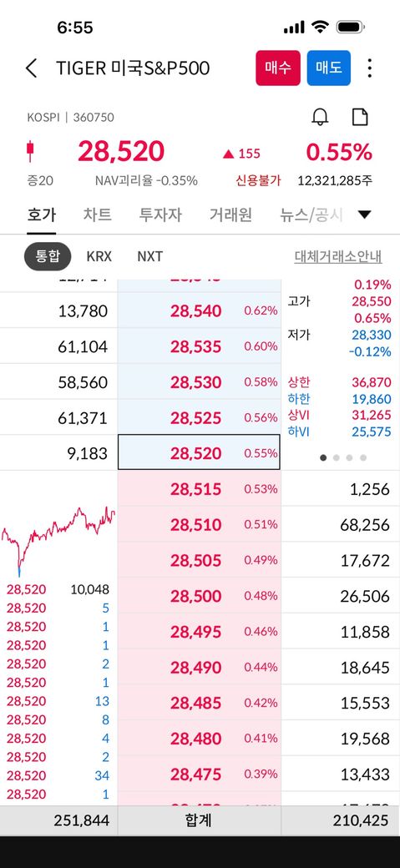Open the three-dot more options menu

tap(370, 68)
